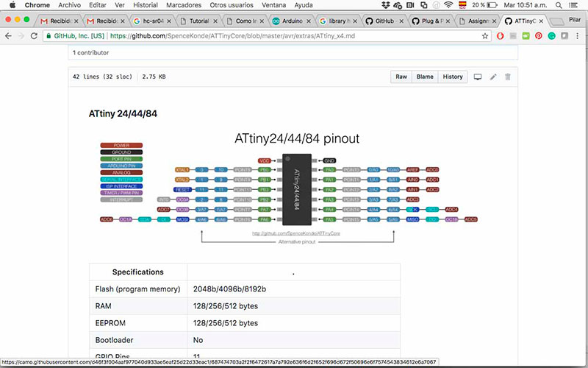Viewport: 588px width, 368px height.
Task: Close the Arduino tab
Action: 309,21
